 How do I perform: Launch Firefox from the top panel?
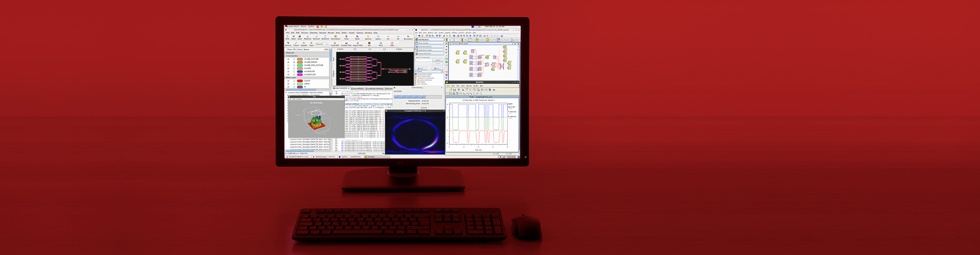tap(317, 27)
